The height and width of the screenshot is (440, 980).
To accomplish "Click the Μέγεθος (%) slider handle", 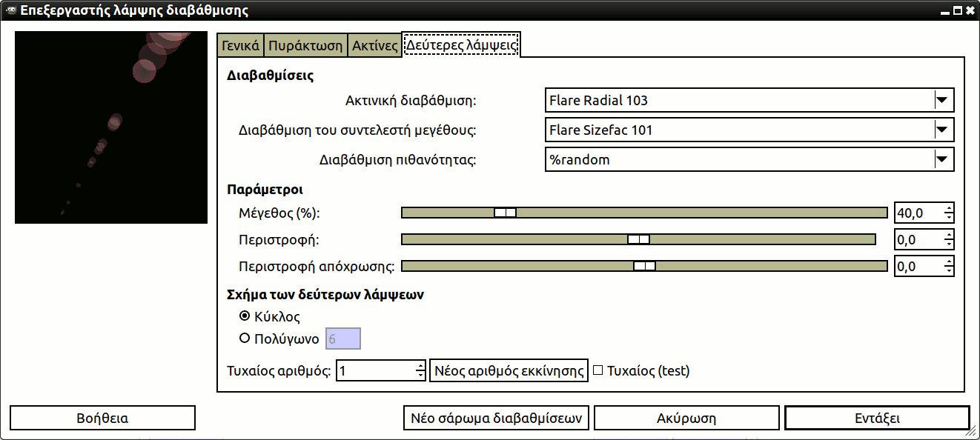I will pos(505,213).
